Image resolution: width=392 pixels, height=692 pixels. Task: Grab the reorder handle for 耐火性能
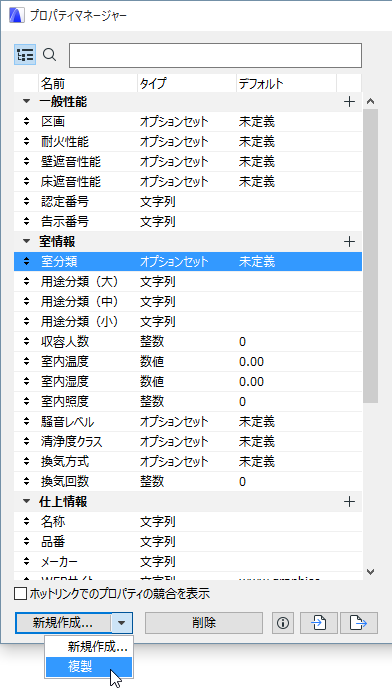click(x=26, y=142)
